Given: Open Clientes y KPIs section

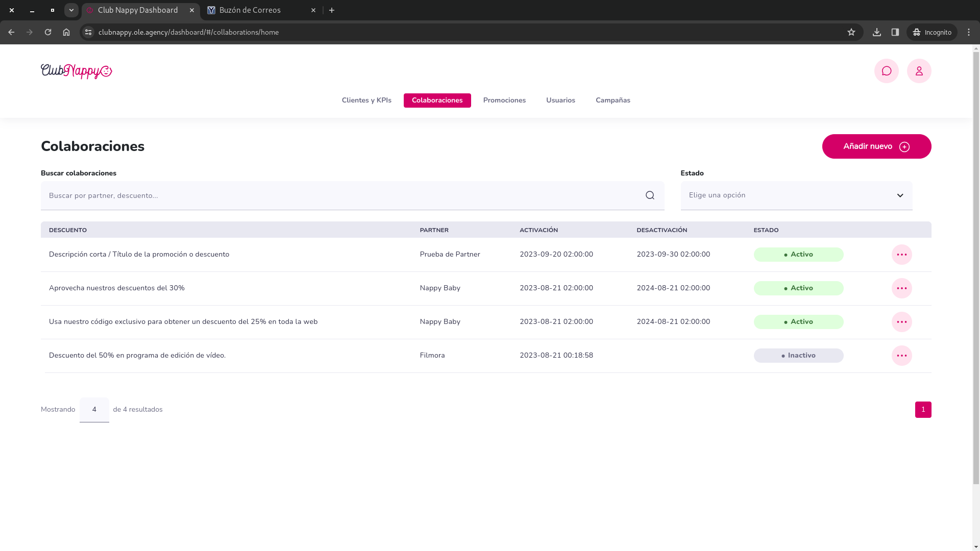Looking at the screenshot, I should click(366, 101).
